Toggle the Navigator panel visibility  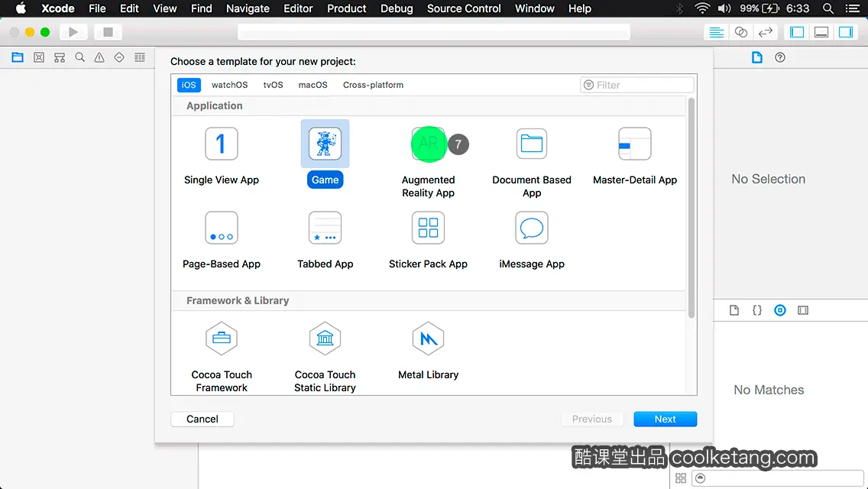point(797,32)
